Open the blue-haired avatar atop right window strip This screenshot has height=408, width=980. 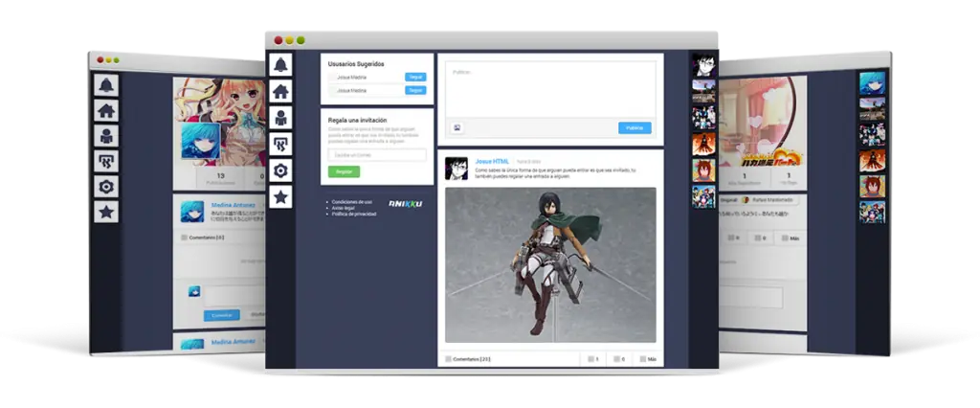tap(873, 82)
